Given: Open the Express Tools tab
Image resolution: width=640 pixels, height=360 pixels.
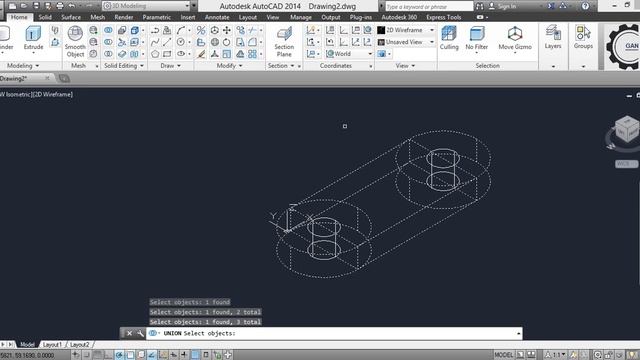Looking at the screenshot, I should (444, 17).
